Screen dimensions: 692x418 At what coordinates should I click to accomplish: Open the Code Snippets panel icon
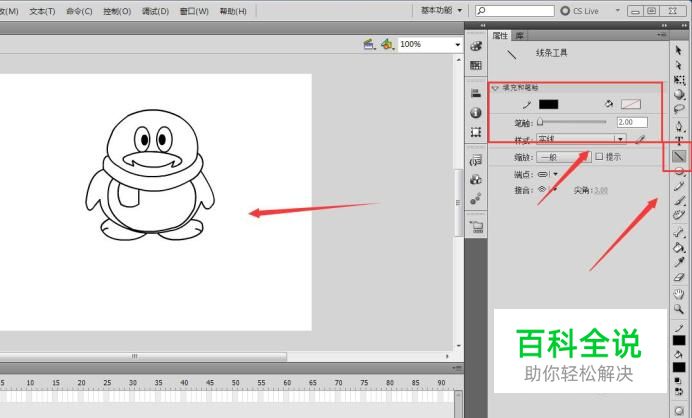[476, 160]
